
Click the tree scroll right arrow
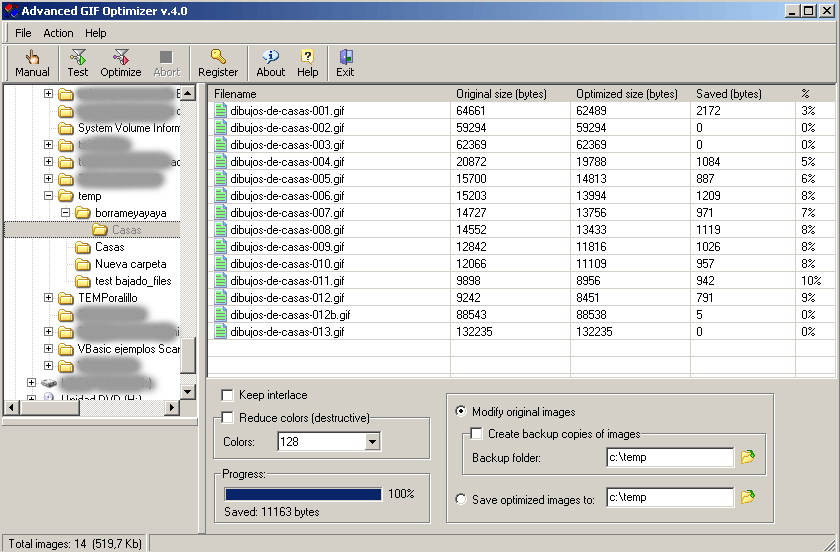171,408
